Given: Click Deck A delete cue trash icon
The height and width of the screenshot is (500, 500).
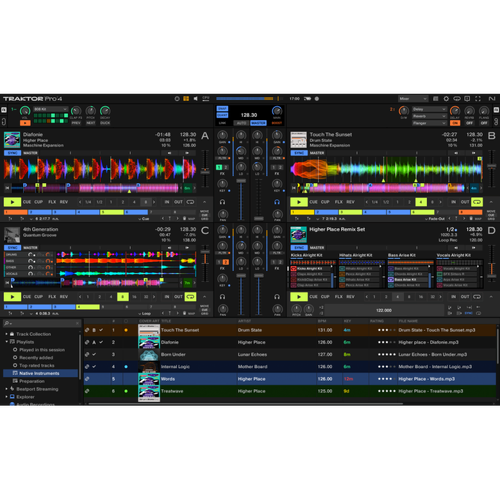Looking at the screenshot, I should 184,219.
